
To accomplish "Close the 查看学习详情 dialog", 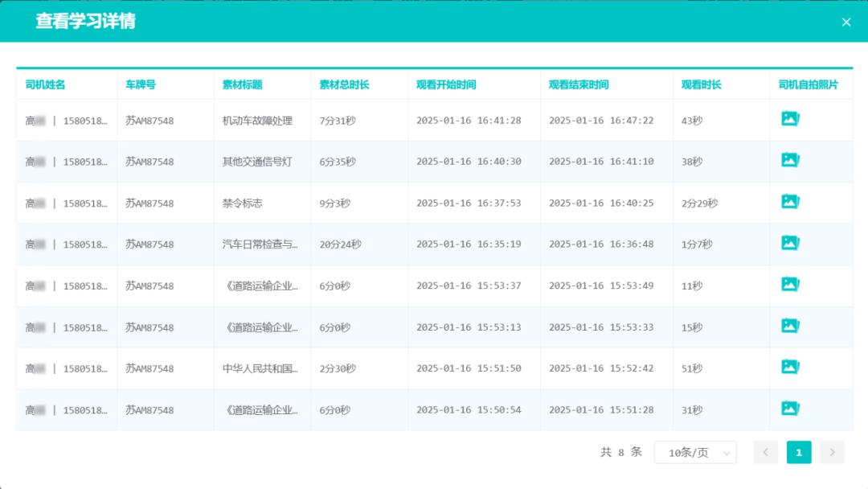I will [845, 23].
